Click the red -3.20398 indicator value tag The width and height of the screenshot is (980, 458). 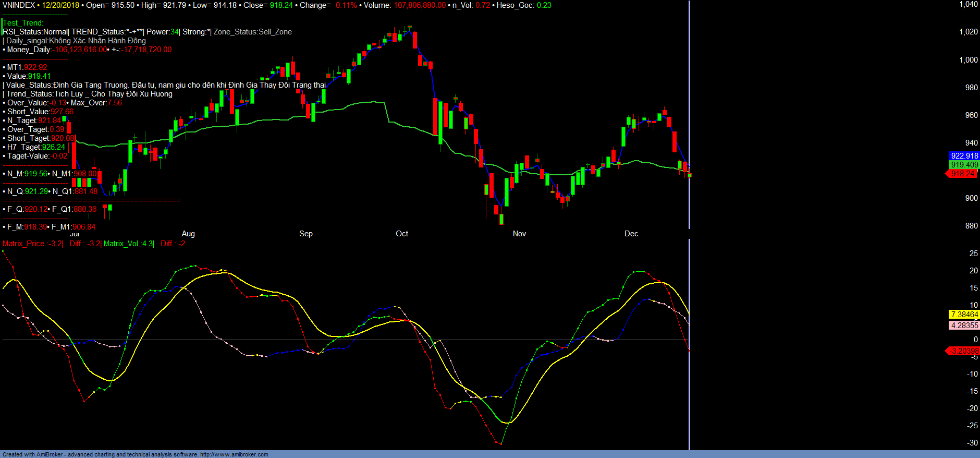pos(963,351)
